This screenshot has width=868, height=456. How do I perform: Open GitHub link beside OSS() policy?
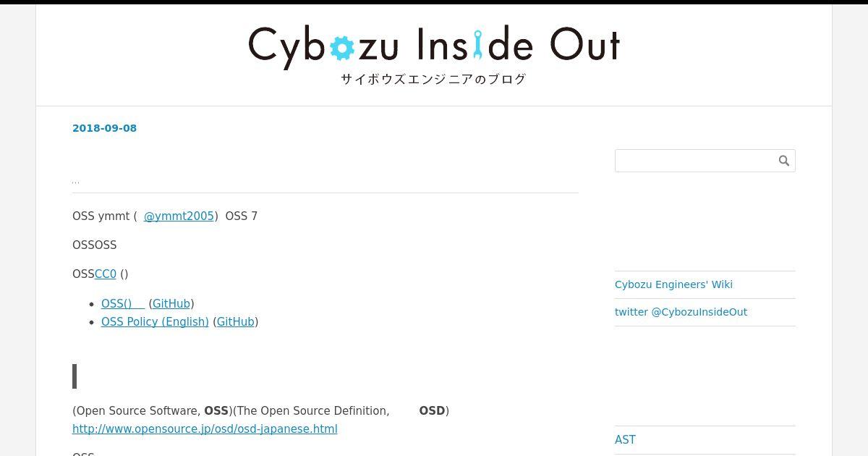pos(171,304)
